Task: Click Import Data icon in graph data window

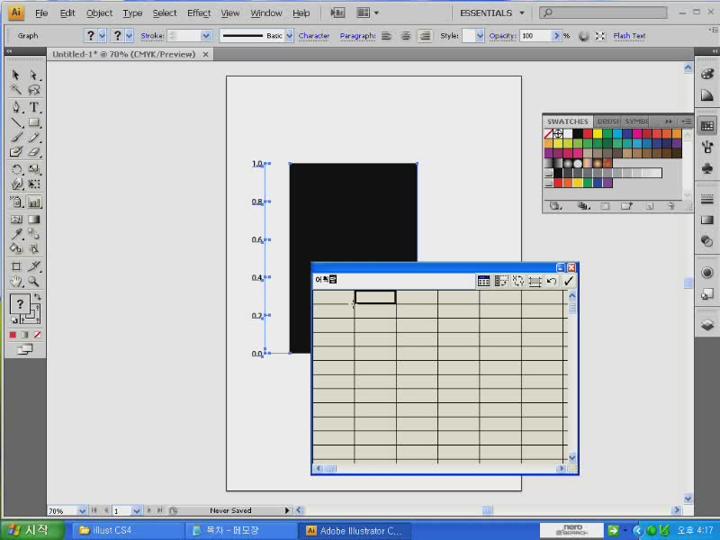Action: [x=484, y=281]
